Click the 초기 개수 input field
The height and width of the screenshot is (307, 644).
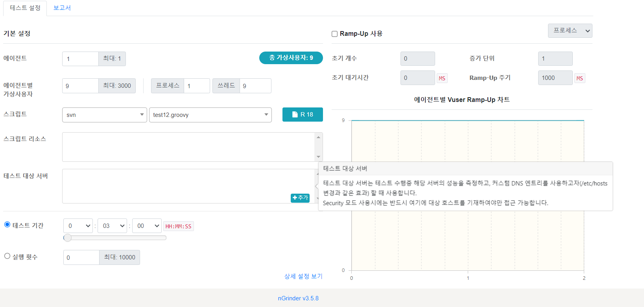(418, 59)
